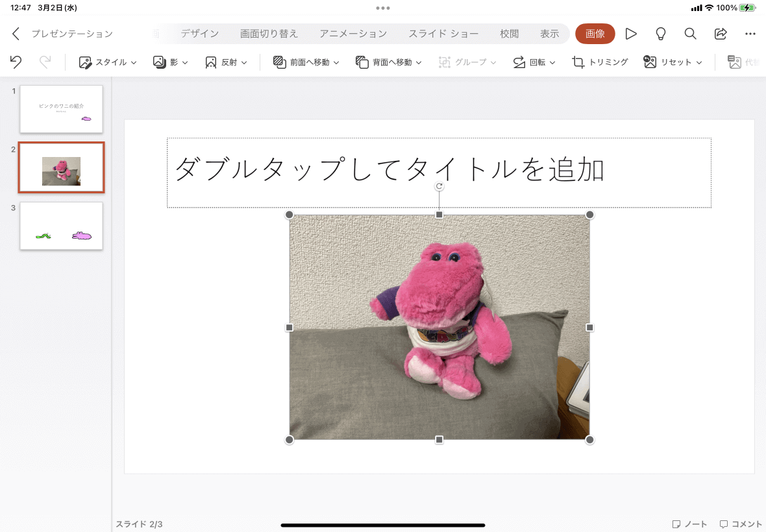The height and width of the screenshot is (532, 766).
Task: Expand the 回転 dropdown arrow
Action: point(552,63)
